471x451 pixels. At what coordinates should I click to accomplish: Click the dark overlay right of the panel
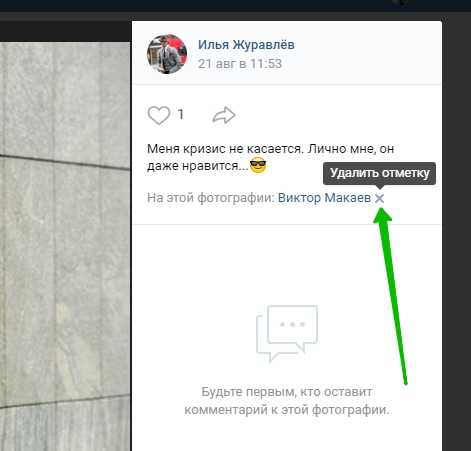[x=456, y=233]
